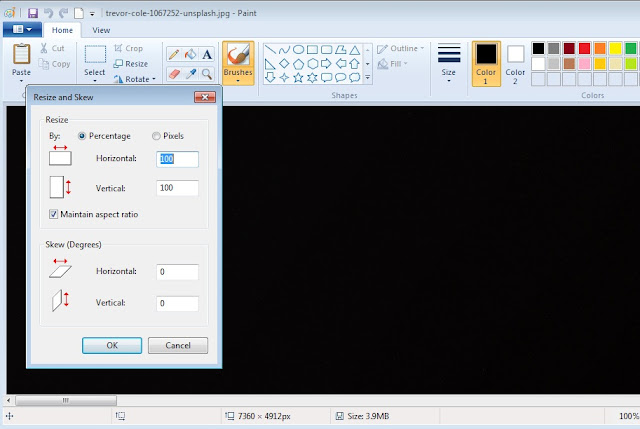Viewport: 640px width, 429px height.
Task: Click the Size: 3.9MB status text
Action: coord(368,416)
